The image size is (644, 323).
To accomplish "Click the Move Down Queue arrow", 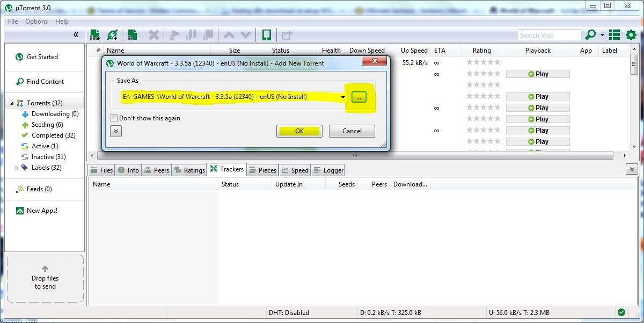I will click(x=246, y=35).
